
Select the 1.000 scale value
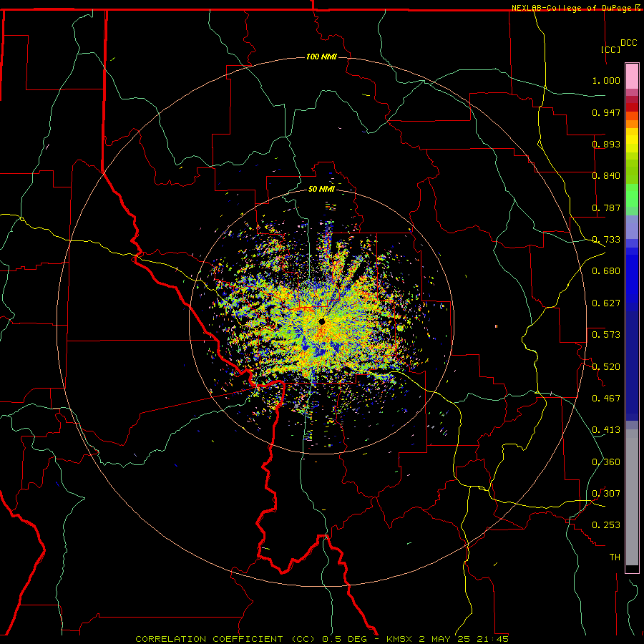(606, 80)
